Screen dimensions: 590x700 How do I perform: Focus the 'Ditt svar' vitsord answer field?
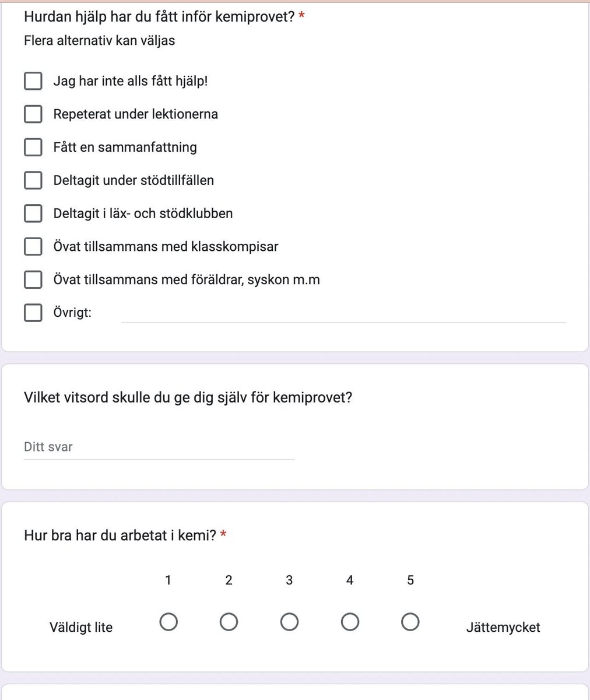click(159, 447)
